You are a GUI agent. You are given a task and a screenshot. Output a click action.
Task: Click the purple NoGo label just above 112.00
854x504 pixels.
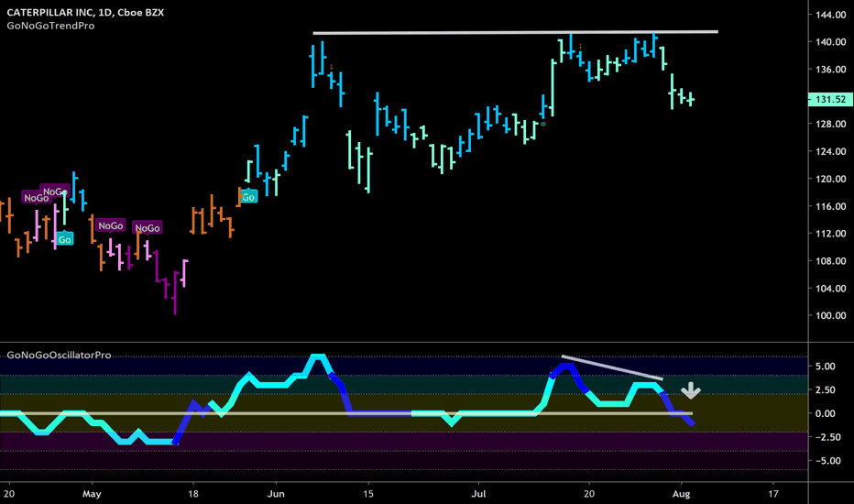pos(111,225)
